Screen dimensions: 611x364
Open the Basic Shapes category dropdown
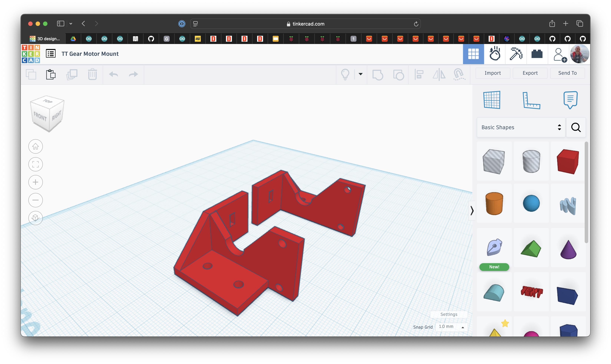click(x=521, y=127)
